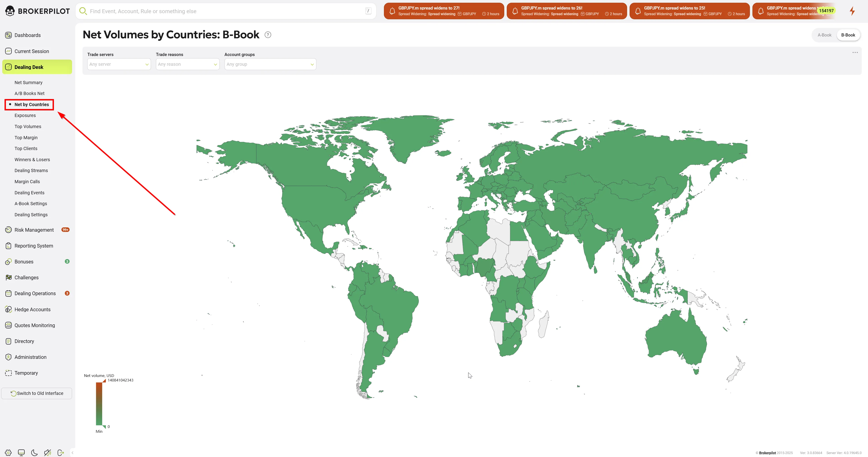Click the bell icon on the 'widens to 26' alert
The image size is (868, 457).
(x=515, y=11)
